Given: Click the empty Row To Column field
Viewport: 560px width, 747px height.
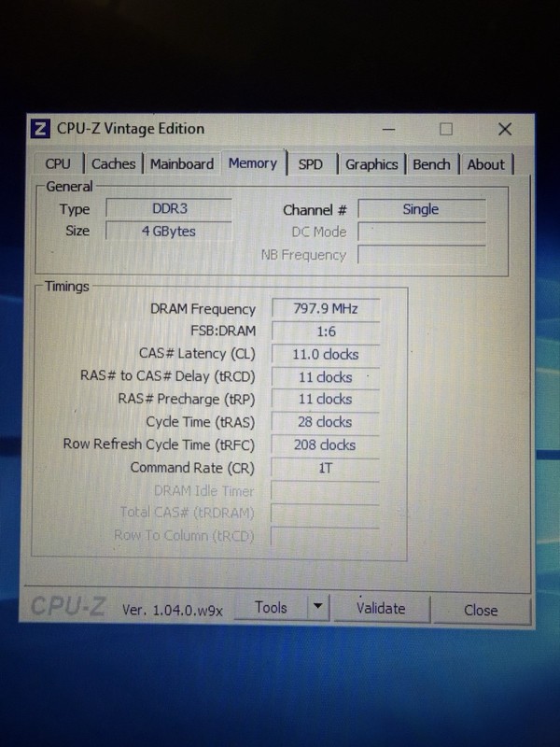Looking at the screenshot, I should (x=326, y=536).
